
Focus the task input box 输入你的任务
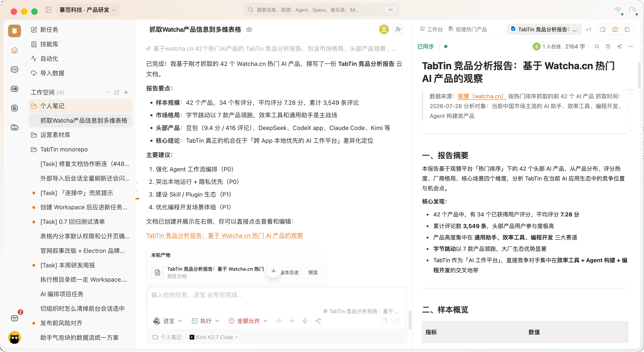tap(276, 295)
